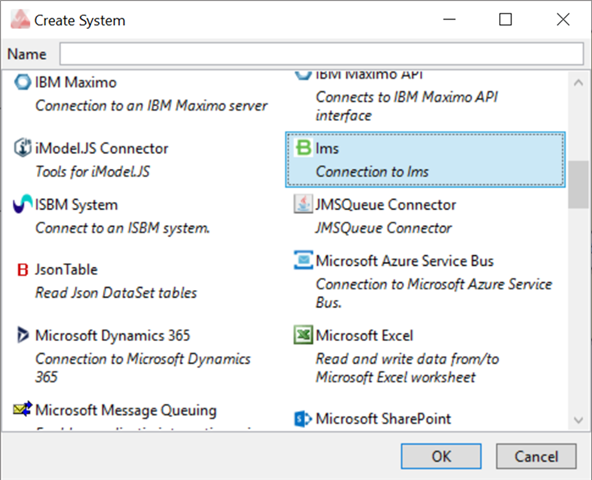Click the scrollbar down arrow
The height and width of the screenshot is (480, 592).
click(x=578, y=420)
